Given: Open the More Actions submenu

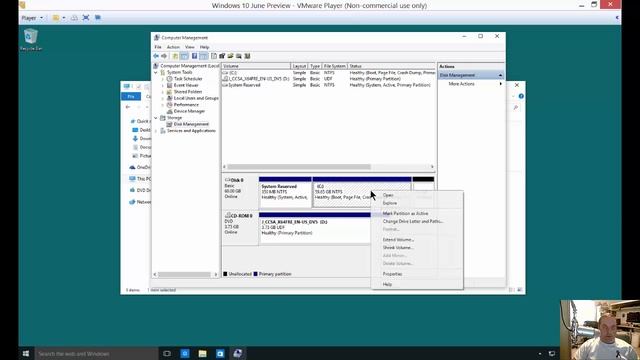Looking at the screenshot, I should 471,84.
